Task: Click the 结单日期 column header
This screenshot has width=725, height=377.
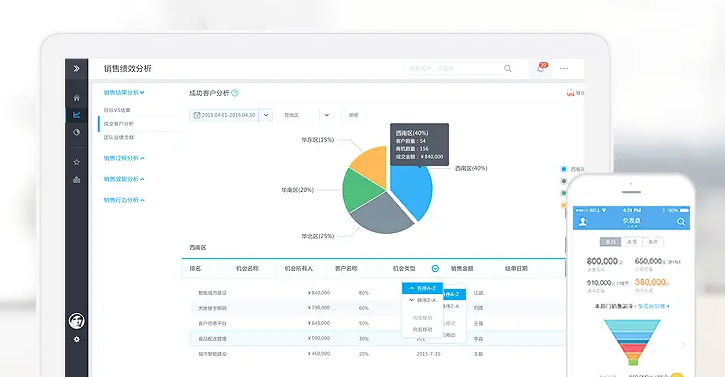Action: (x=516, y=268)
